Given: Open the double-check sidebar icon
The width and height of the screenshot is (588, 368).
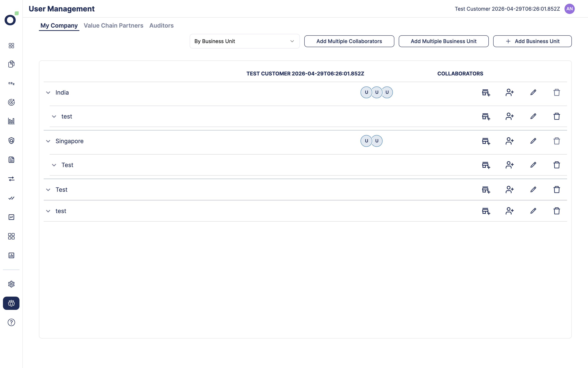Looking at the screenshot, I should [x=11, y=198].
